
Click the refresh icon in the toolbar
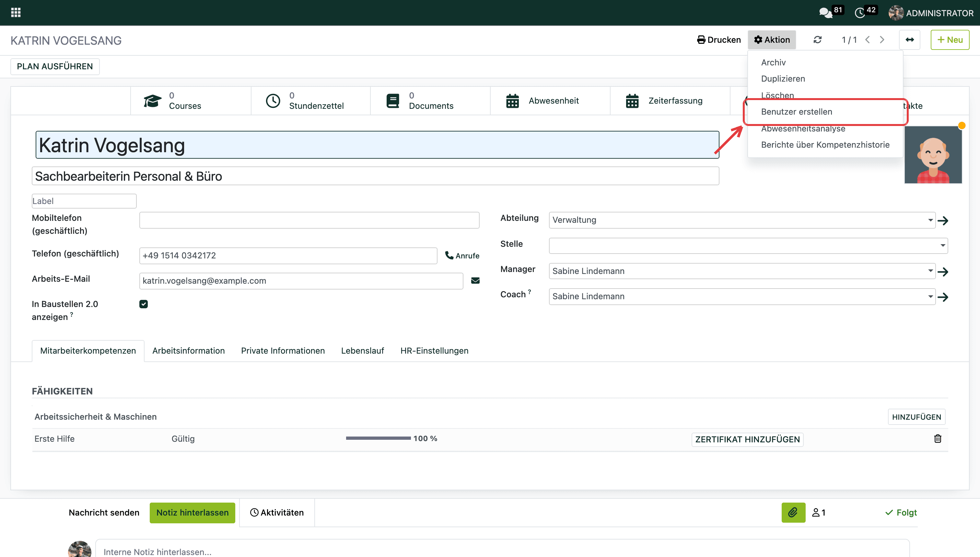[x=817, y=40]
